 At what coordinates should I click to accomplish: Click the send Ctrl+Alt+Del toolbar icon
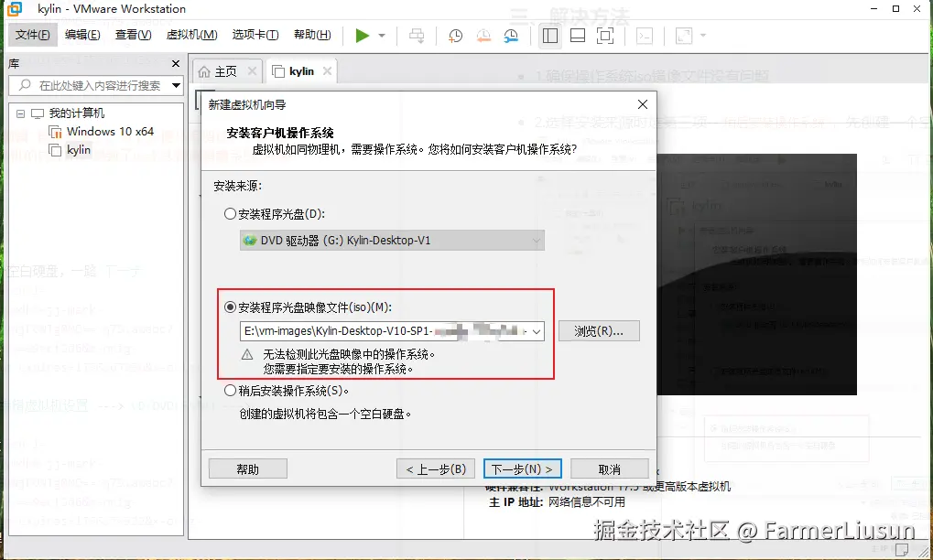coord(417,36)
